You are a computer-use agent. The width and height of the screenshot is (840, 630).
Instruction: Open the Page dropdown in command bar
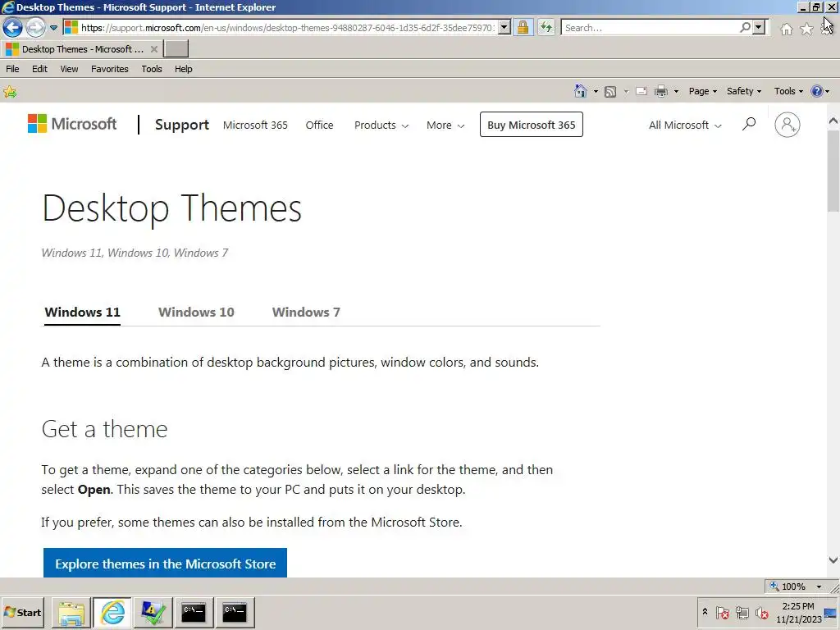click(x=703, y=91)
